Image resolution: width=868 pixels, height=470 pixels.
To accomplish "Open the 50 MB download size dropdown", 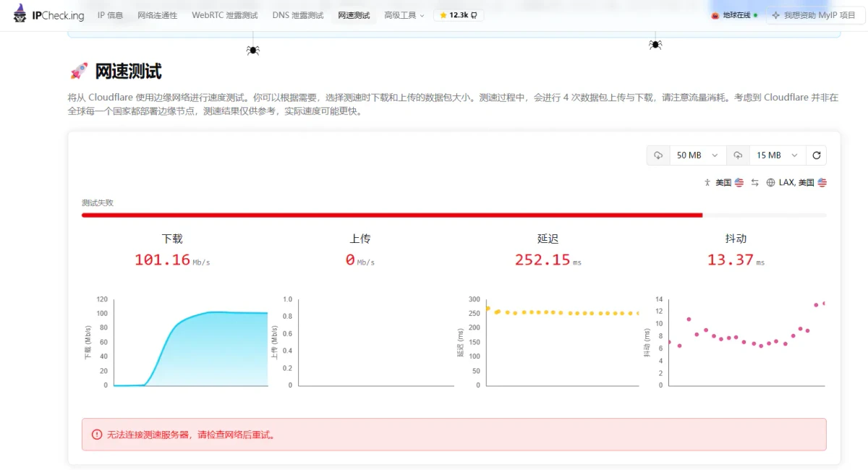I will (698, 155).
